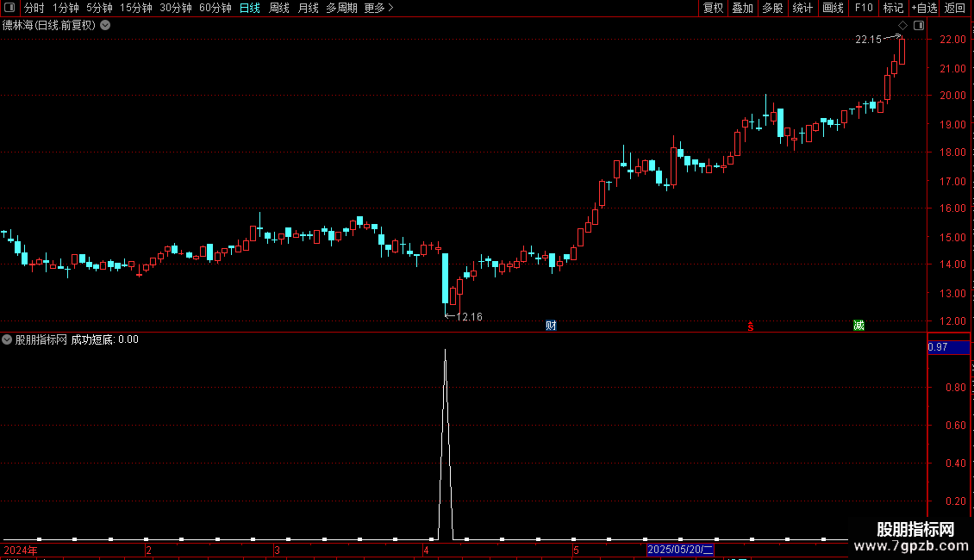Click the latest candlestick near 22.15
This screenshot has height=560, width=974.
point(902,51)
